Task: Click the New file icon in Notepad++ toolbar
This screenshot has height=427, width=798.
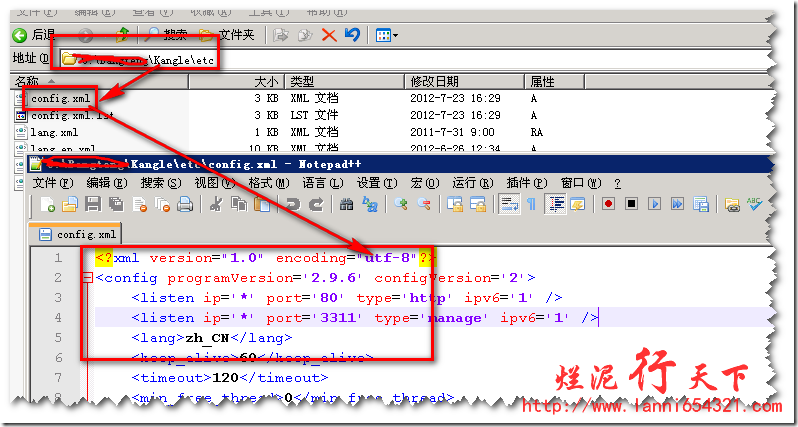Action: point(49,205)
